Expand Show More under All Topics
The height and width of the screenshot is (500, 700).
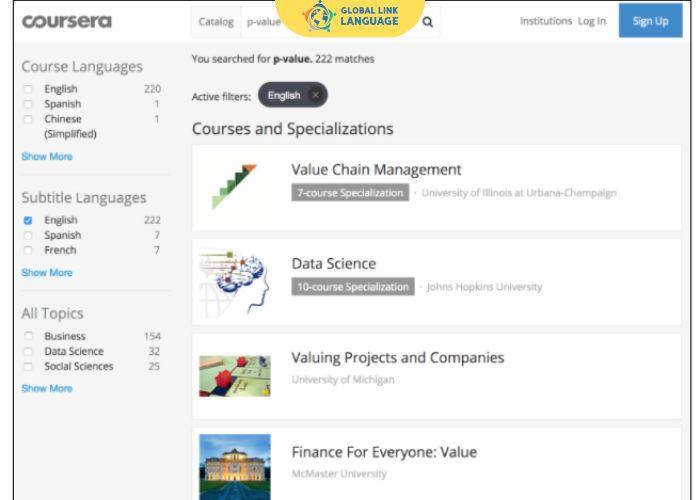coord(47,388)
